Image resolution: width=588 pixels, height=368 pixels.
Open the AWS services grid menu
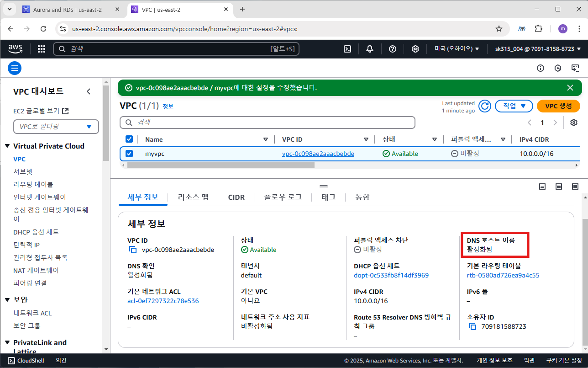point(42,49)
